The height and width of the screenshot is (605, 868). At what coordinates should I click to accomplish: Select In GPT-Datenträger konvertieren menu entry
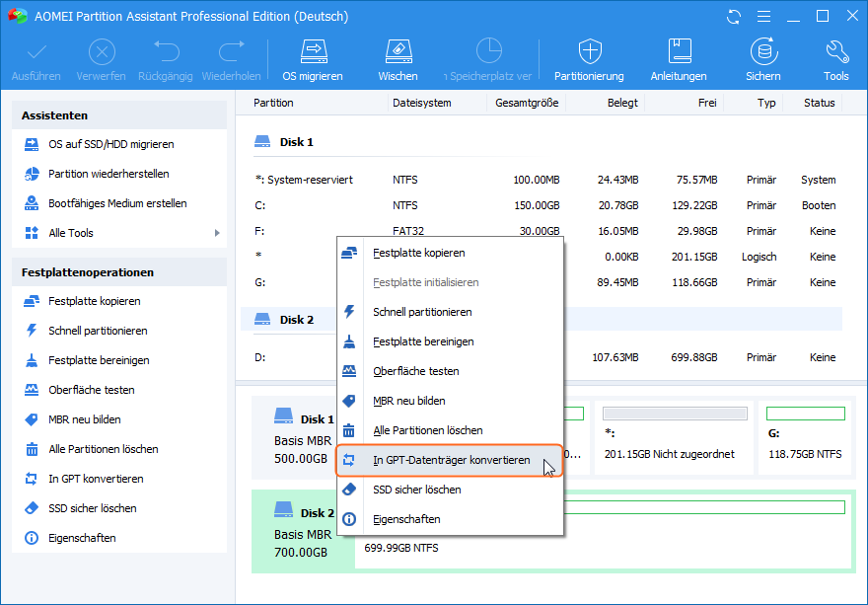tap(451, 460)
